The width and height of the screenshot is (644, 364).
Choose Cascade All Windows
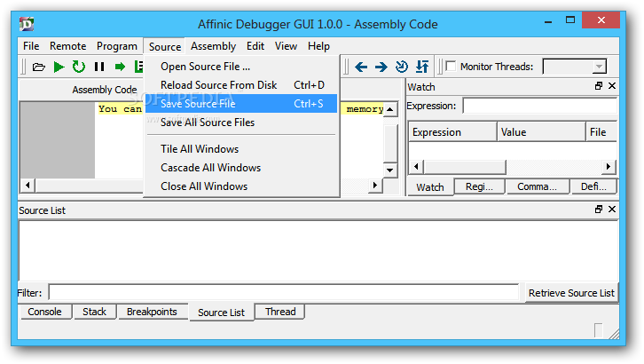point(241,168)
